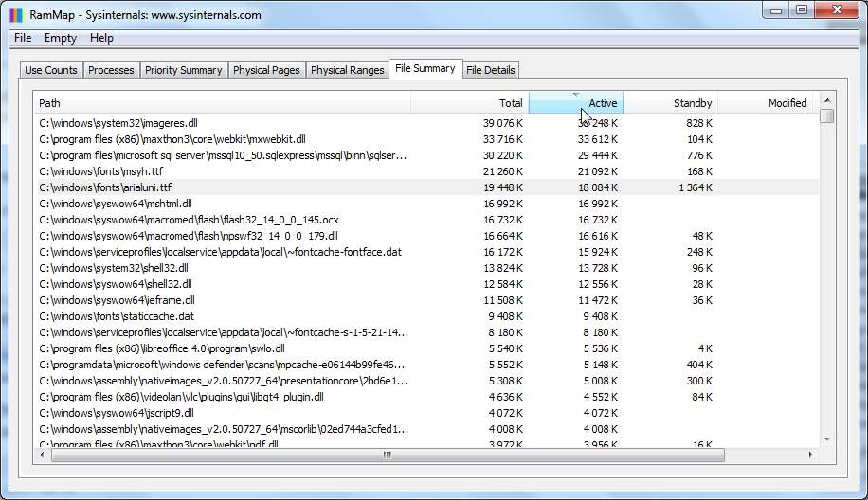
Task: Open the File menu
Action: (x=23, y=38)
